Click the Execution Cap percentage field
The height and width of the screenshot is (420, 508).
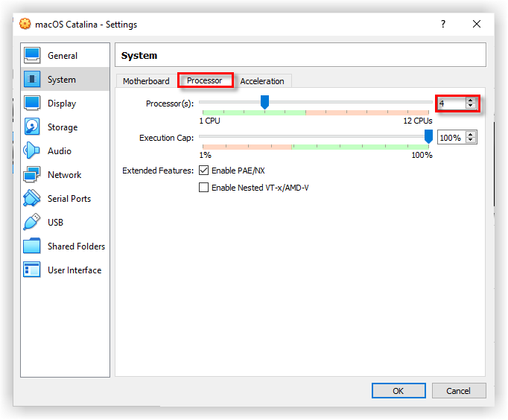[x=450, y=138]
